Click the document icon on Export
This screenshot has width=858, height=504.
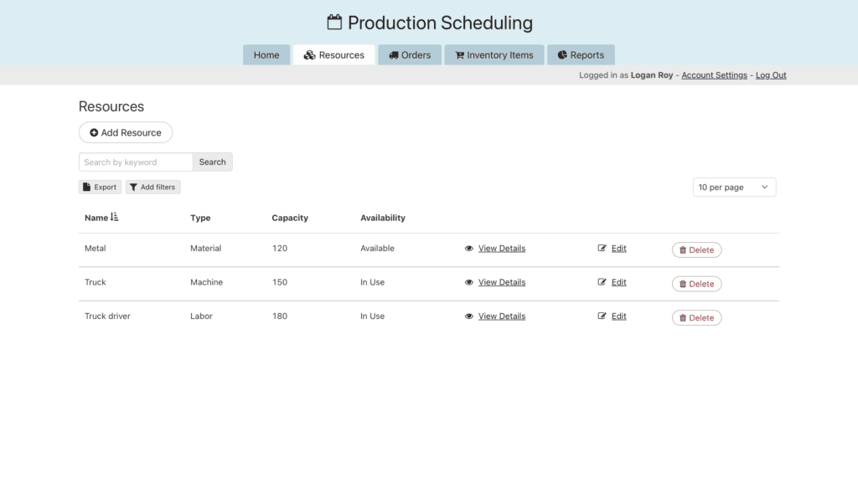click(86, 188)
